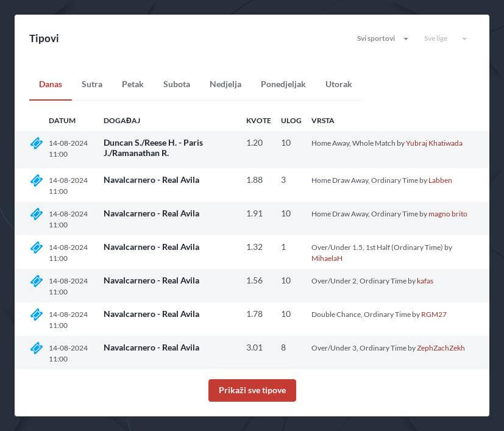
Task: Open the Duncan S./Reese H. - Paris event
Action: point(153,148)
